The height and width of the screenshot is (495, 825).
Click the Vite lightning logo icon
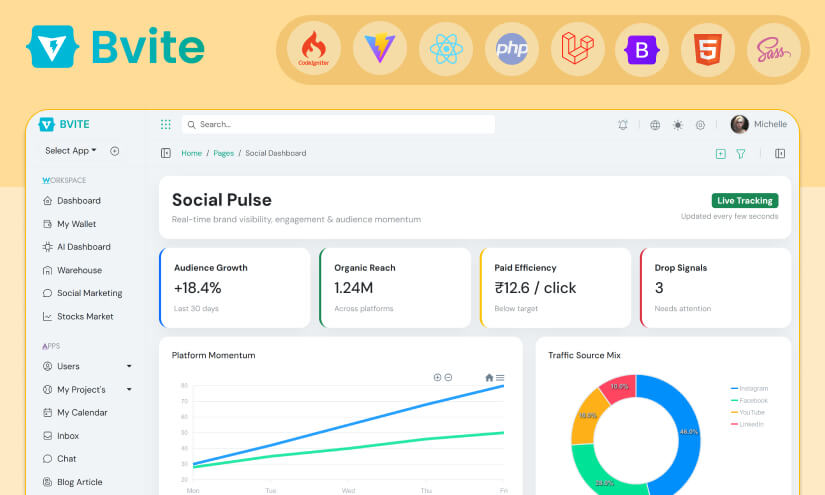coord(380,48)
